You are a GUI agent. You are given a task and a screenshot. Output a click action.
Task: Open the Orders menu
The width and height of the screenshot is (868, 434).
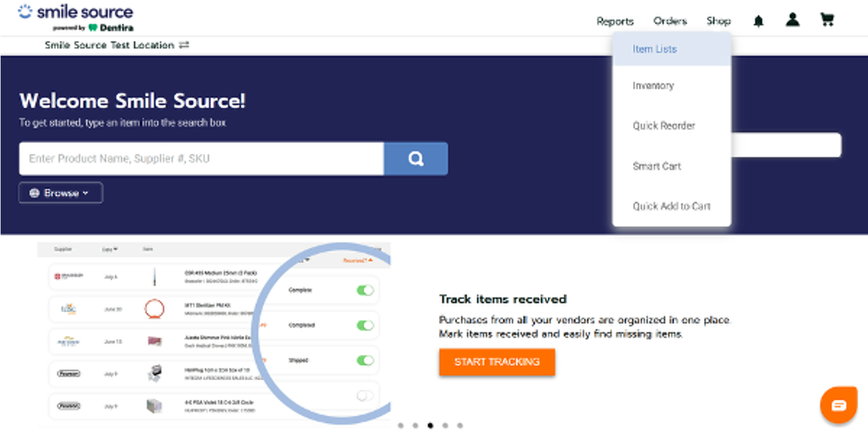pyautogui.click(x=670, y=21)
